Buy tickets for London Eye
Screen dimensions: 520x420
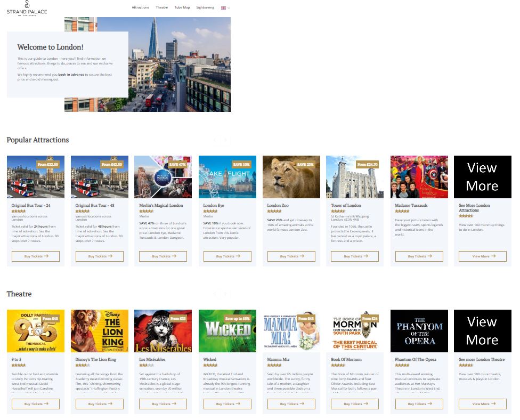pos(228,256)
